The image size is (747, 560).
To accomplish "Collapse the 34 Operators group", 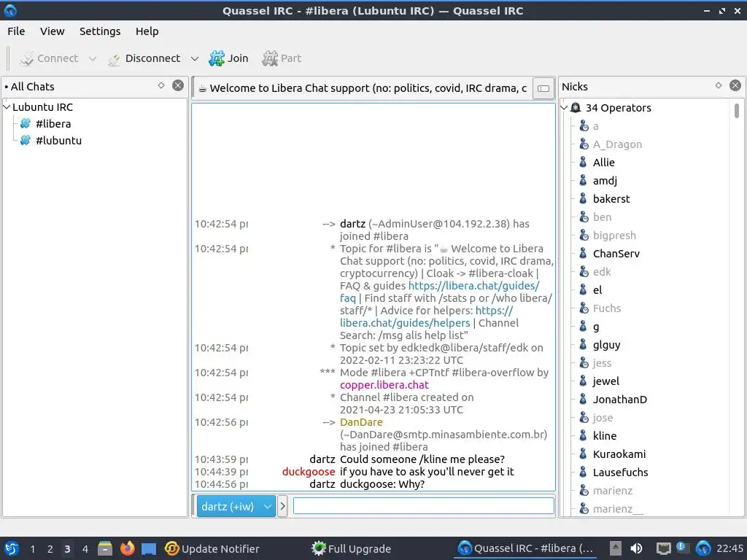I will coord(564,108).
